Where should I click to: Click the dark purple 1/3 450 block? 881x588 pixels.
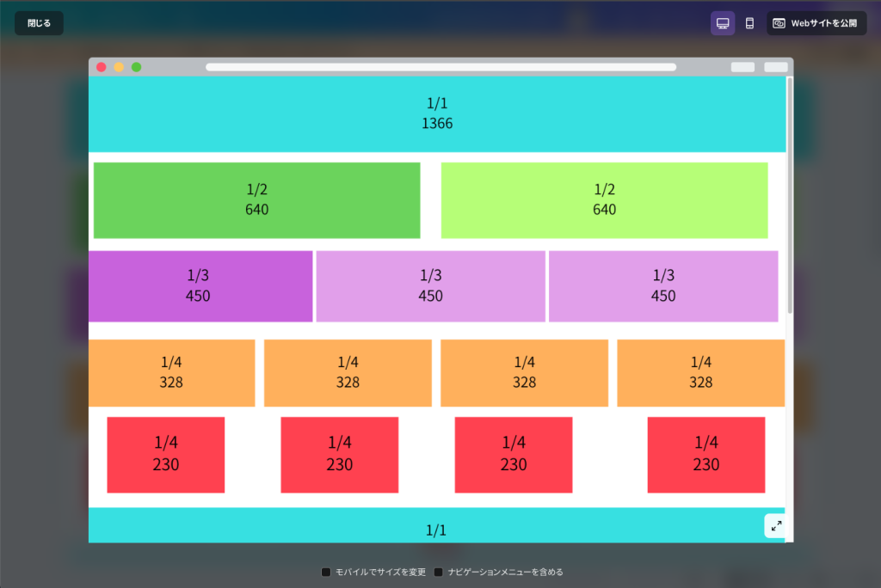click(x=200, y=286)
